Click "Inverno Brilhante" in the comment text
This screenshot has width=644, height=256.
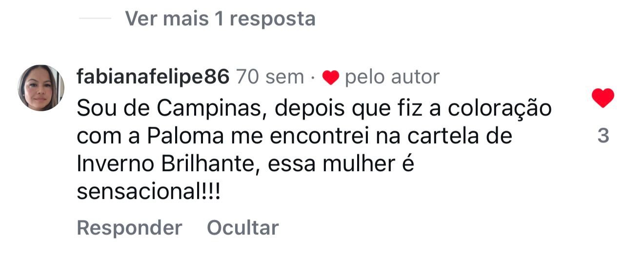click(x=165, y=164)
